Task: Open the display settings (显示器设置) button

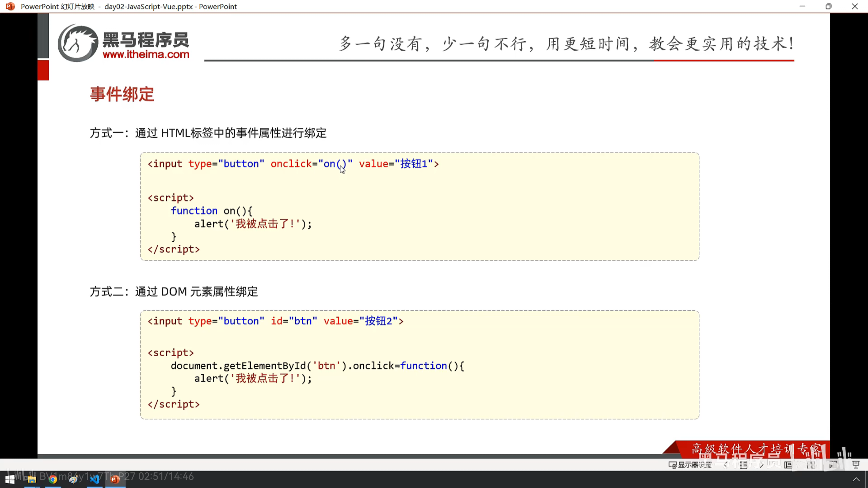Action: pyautogui.click(x=690, y=465)
